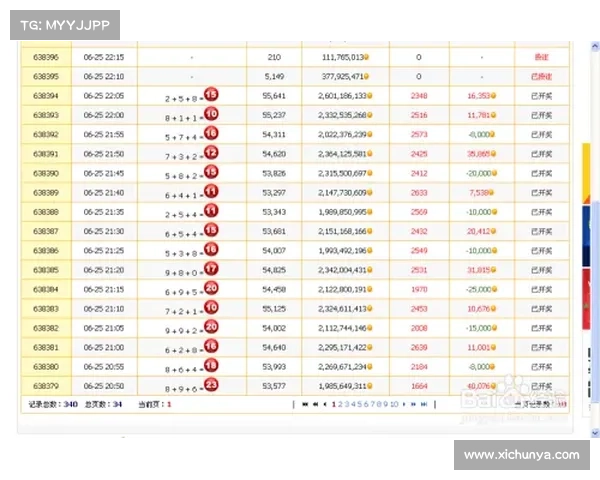Open page 5 in pagination
The image size is (600, 480).
(x=359, y=404)
